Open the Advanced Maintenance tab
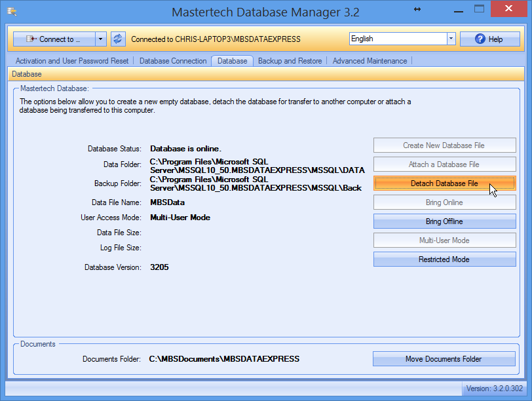Image resolution: width=532 pixels, height=401 pixels. coord(370,61)
